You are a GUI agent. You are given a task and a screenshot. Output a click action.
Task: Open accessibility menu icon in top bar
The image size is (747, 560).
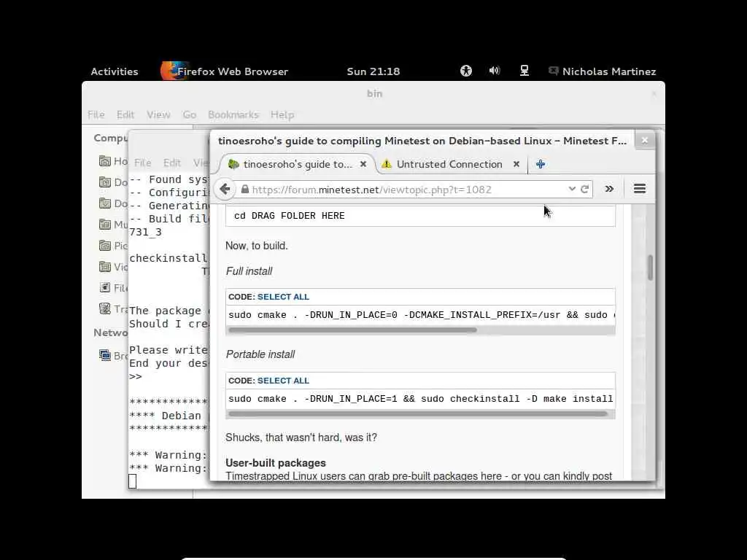tap(466, 71)
